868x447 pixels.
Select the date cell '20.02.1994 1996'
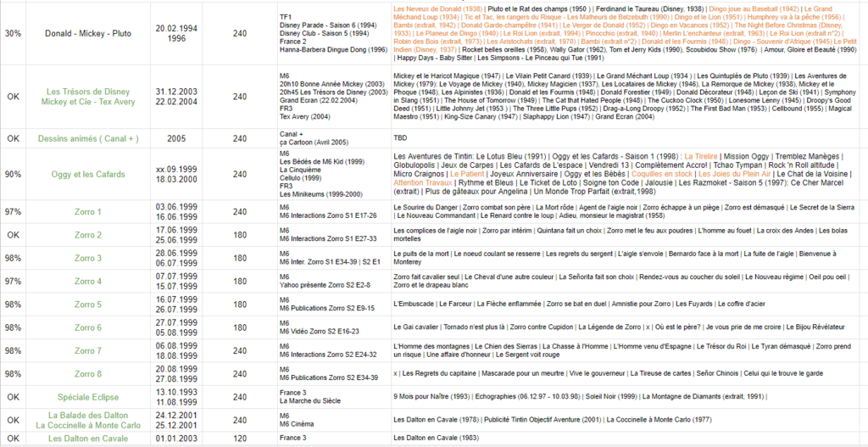click(176, 34)
